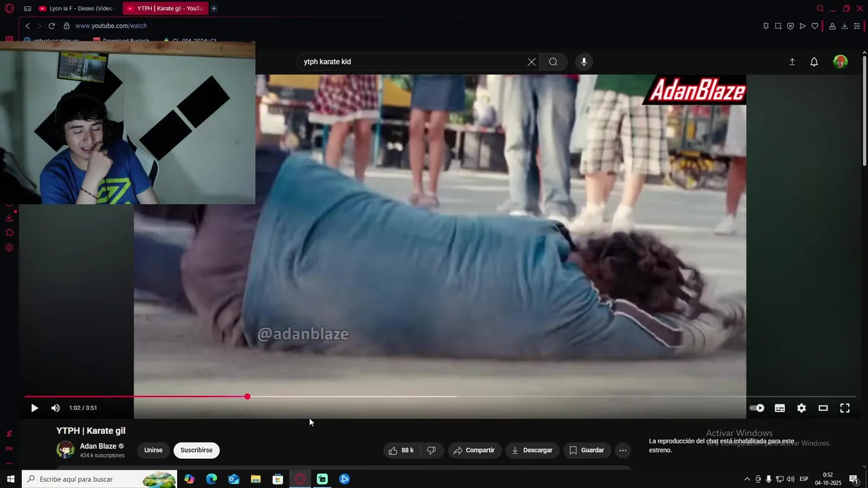868x488 pixels.
Task: Open Copilot from taskbar
Action: [189, 479]
